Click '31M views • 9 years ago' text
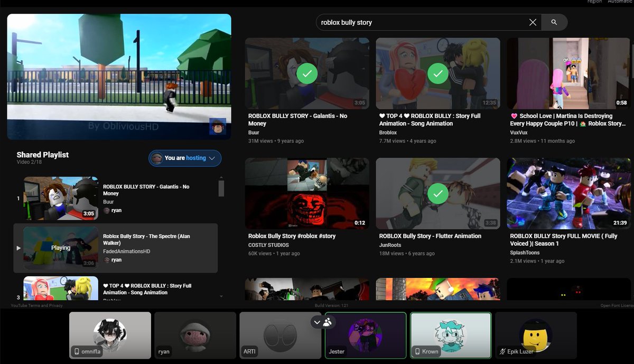Screen dimensions: 634x364 pos(276,141)
